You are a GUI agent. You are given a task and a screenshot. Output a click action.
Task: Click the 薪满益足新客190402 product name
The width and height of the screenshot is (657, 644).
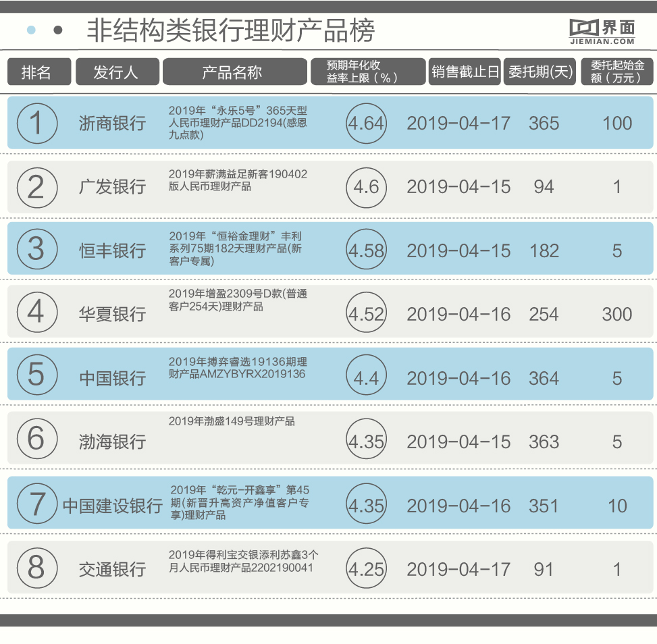point(238,180)
